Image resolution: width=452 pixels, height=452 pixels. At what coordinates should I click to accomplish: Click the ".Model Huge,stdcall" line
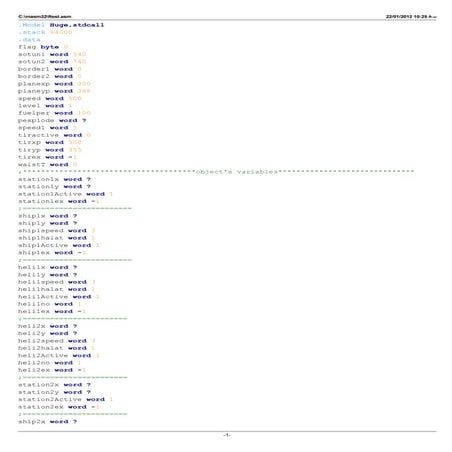[61, 25]
